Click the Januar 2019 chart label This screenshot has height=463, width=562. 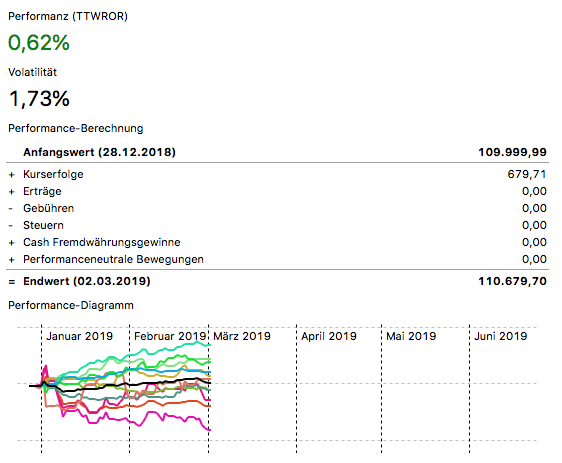[x=79, y=336]
